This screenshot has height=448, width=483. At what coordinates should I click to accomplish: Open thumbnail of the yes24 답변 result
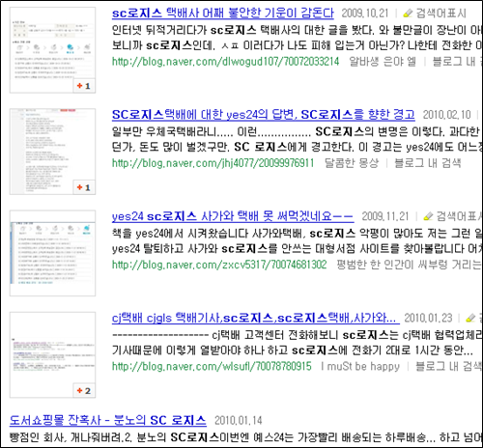(52, 152)
